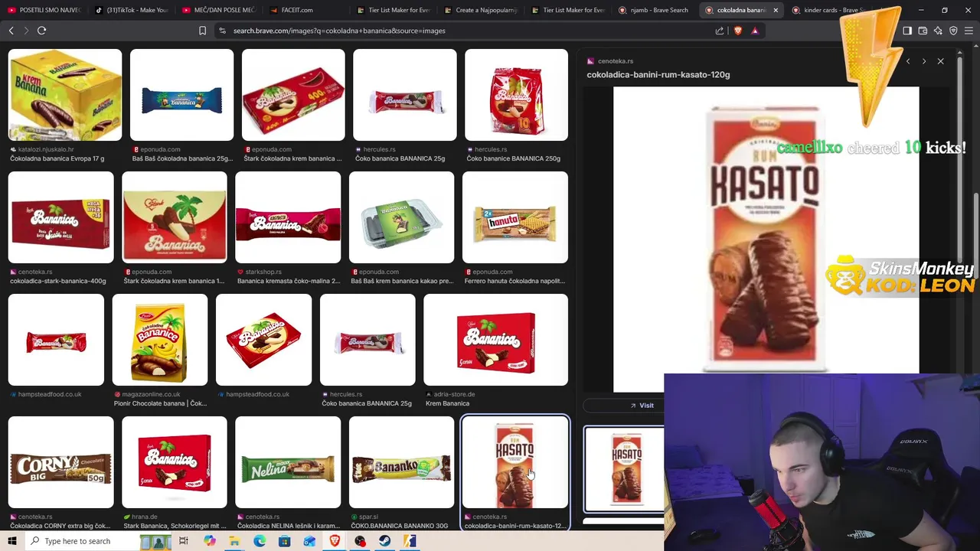Open the cokoladica-banini-rum-kasato-120g title link
This screenshot has width=980, height=551.
coord(658,75)
